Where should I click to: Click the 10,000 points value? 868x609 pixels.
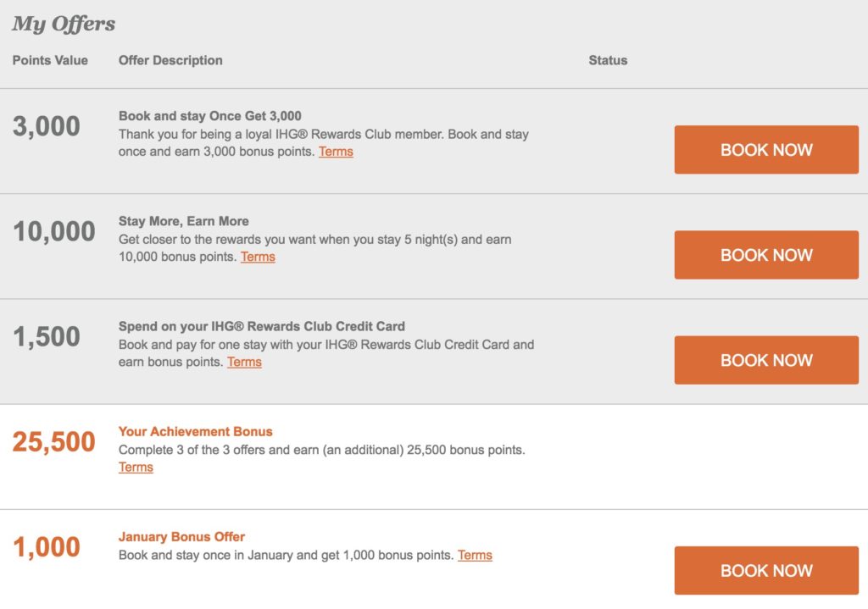click(x=53, y=231)
